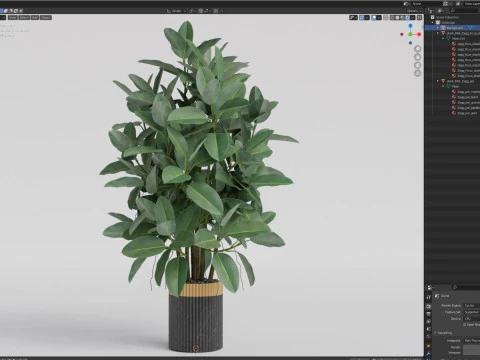Select the Scene Collection row

tap(452, 17)
